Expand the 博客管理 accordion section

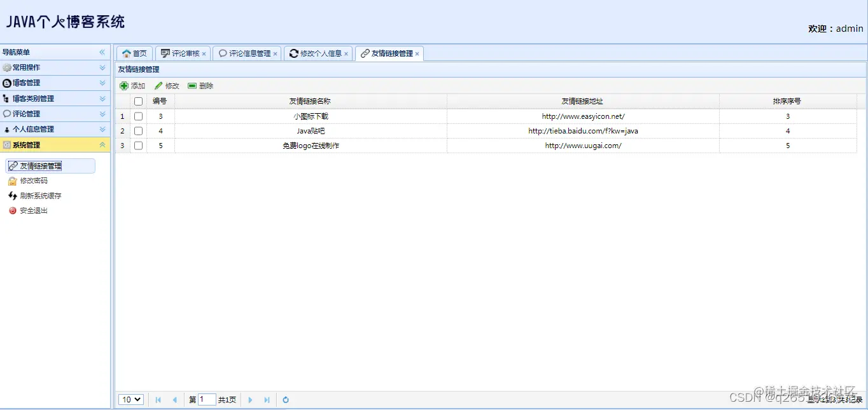click(x=102, y=83)
